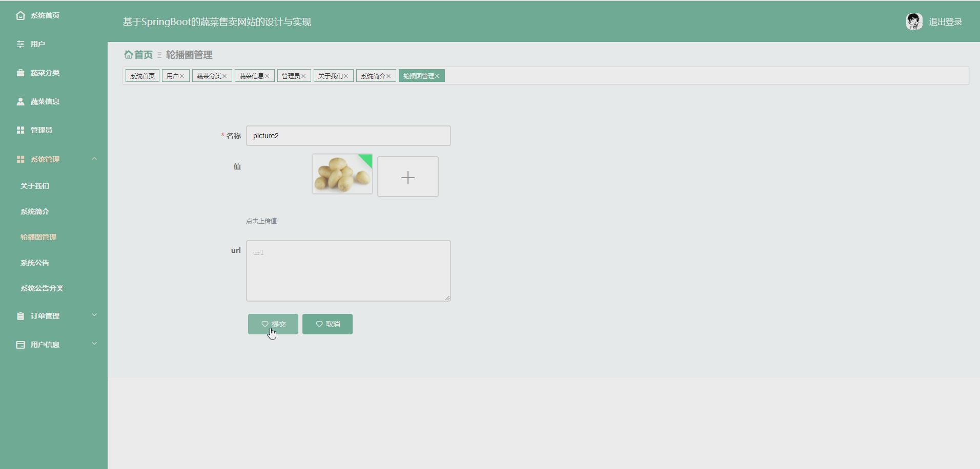Viewport: 980px width, 469px height.
Task: Click the home icon in the breadcrumb
Action: (128, 54)
